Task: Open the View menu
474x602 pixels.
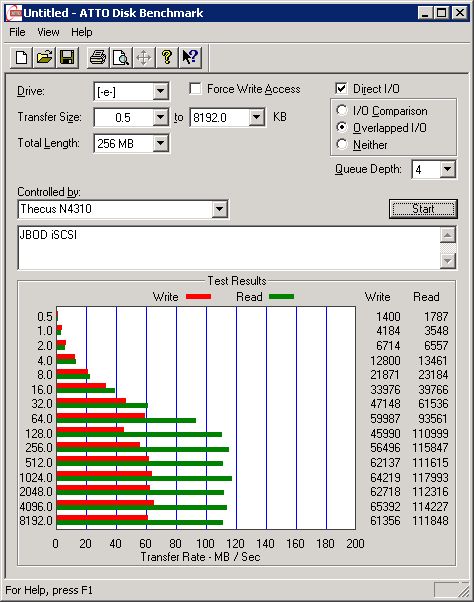Action: [x=48, y=32]
